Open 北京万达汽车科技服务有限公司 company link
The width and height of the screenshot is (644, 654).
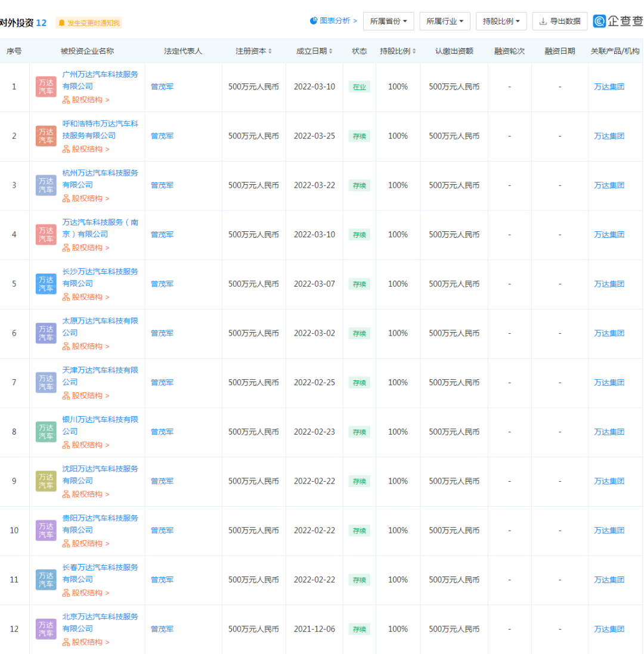click(100, 622)
